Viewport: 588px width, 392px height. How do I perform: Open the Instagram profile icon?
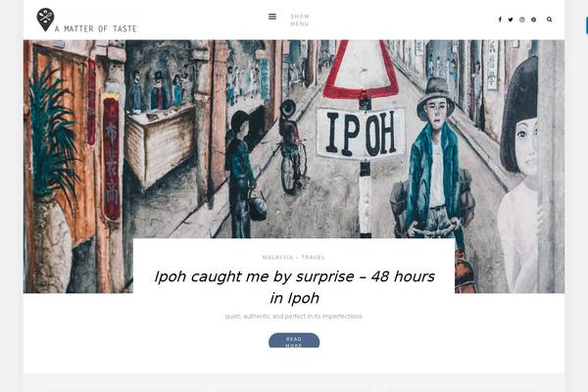click(522, 20)
